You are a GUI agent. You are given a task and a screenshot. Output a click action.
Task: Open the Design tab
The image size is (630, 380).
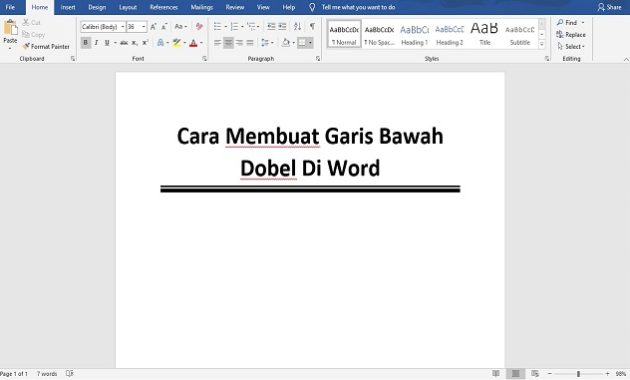pos(97,7)
